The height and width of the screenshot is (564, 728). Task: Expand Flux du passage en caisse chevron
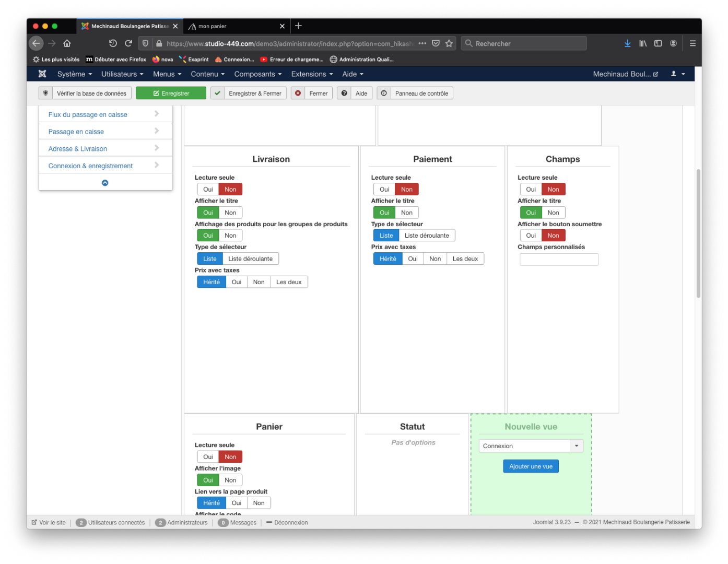[157, 114]
